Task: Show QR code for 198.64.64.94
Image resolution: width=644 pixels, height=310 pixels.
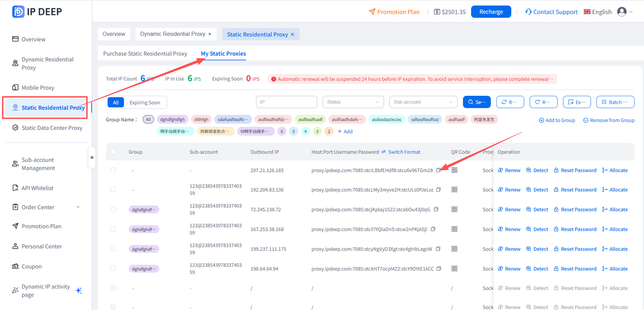Action: pos(454,269)
